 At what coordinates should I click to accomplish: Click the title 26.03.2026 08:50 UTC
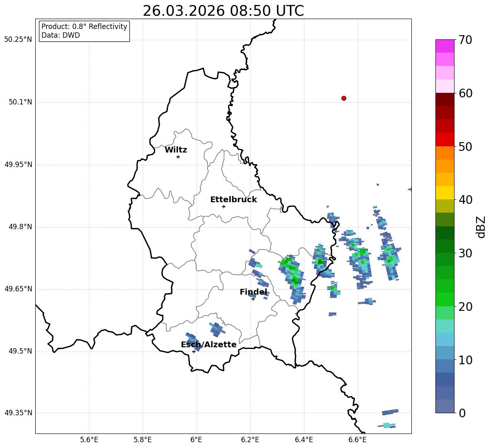click(223, 11)
